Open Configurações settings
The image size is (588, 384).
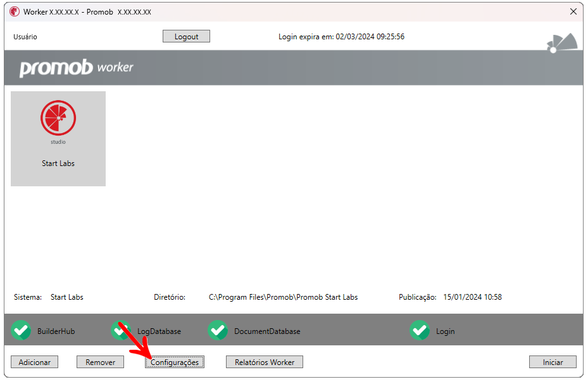175,362
